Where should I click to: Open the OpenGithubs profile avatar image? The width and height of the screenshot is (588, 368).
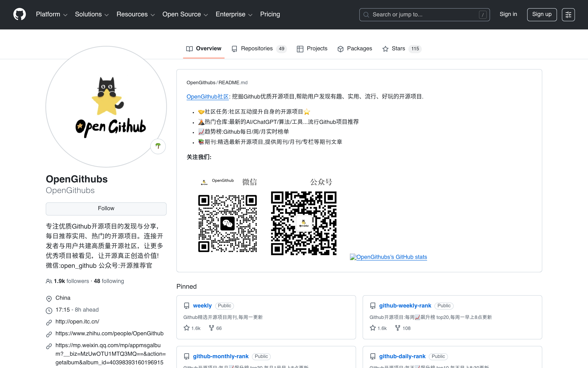[x=106, y=107]
